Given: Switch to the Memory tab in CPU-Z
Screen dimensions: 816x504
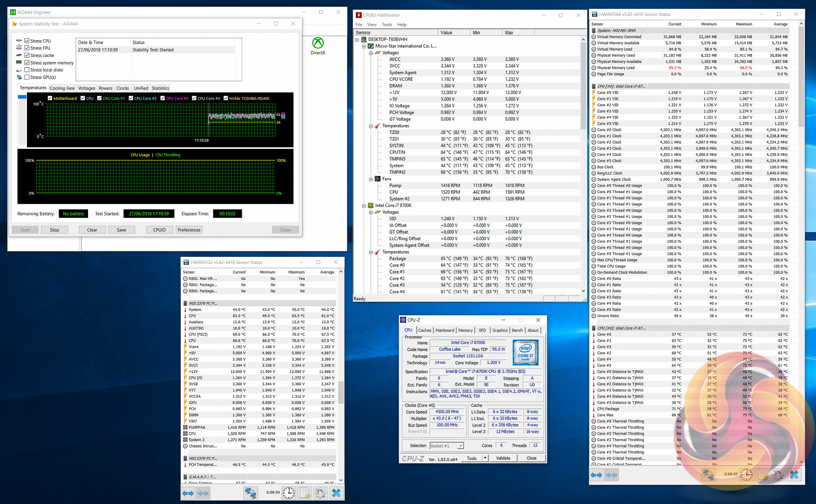Looking at the screenshot, I should (465, 330).
